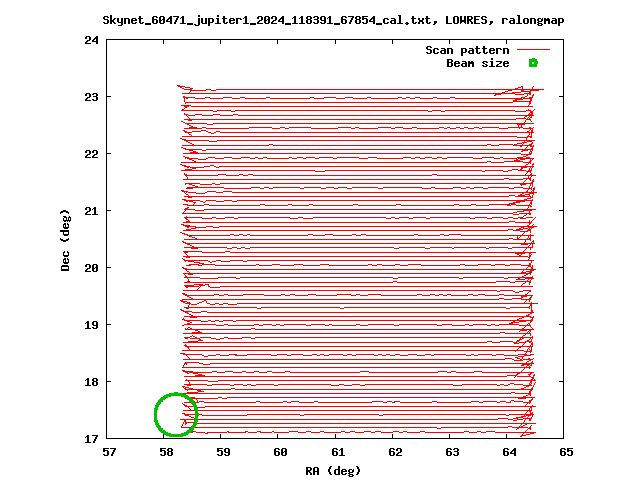Screen dimensions: 640x480
Task: Click the Dec axis tick label 22
Action: [92, 154]
